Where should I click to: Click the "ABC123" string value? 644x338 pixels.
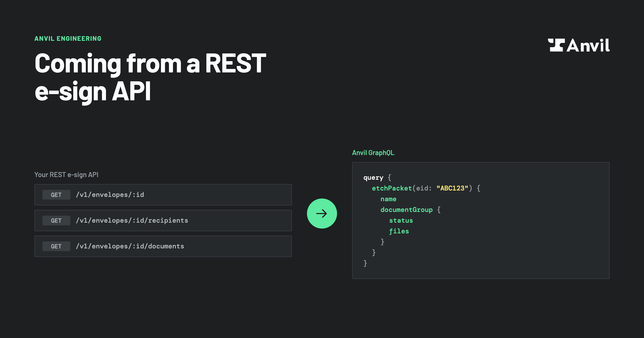pos(452,188)
